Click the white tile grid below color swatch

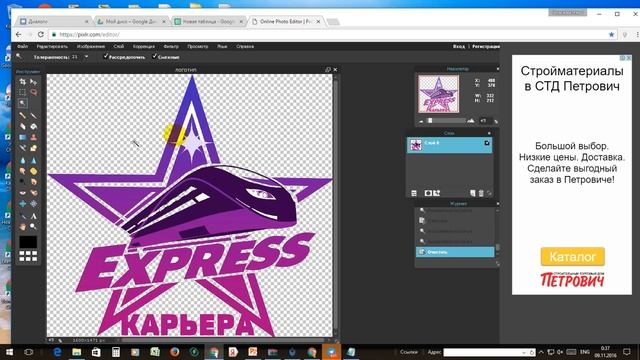(x=28, y=256)
